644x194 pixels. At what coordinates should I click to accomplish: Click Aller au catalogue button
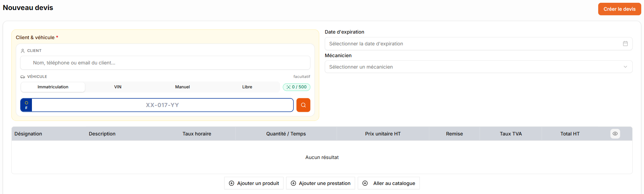pyautogui.click(x=389, y=183)
